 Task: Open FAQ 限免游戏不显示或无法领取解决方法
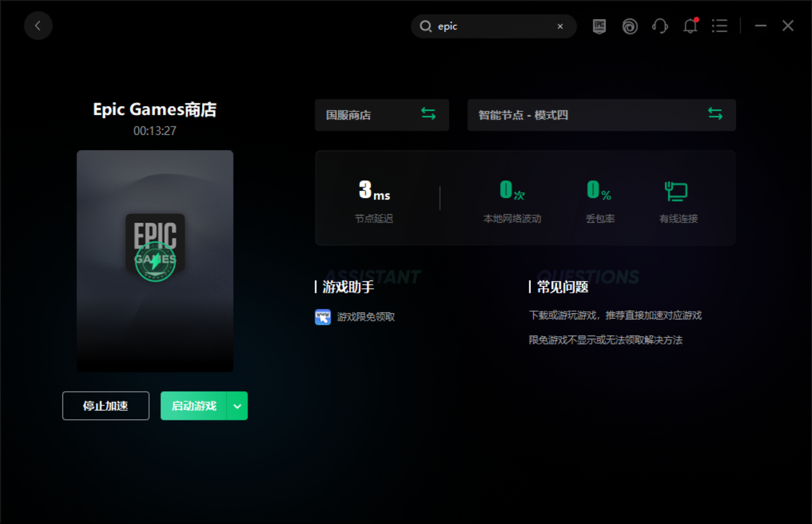coord(605,340)
